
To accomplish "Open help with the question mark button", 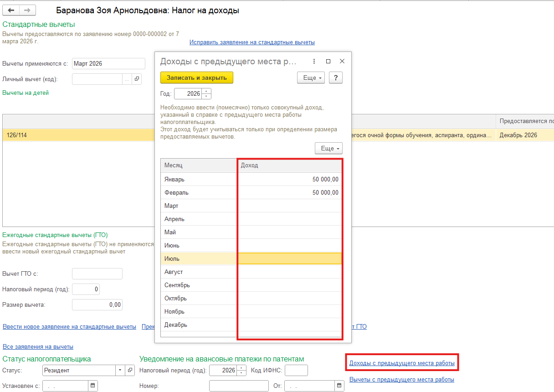I will pyautogui.click(x=336, y=78).
